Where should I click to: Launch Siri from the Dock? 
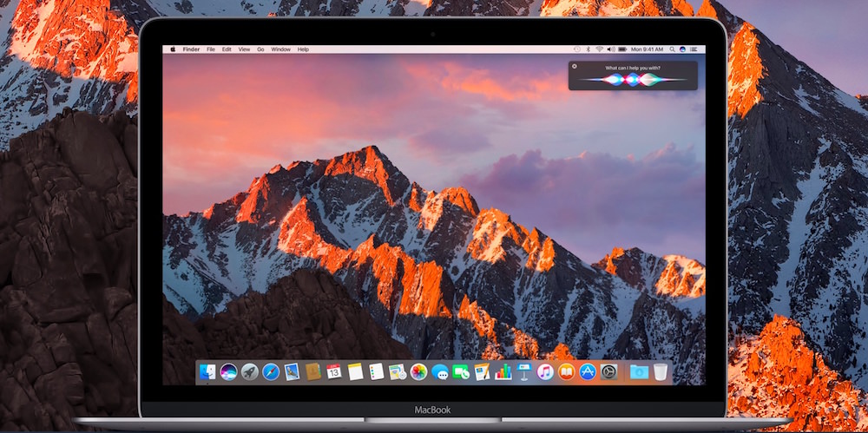coord(228,371)
